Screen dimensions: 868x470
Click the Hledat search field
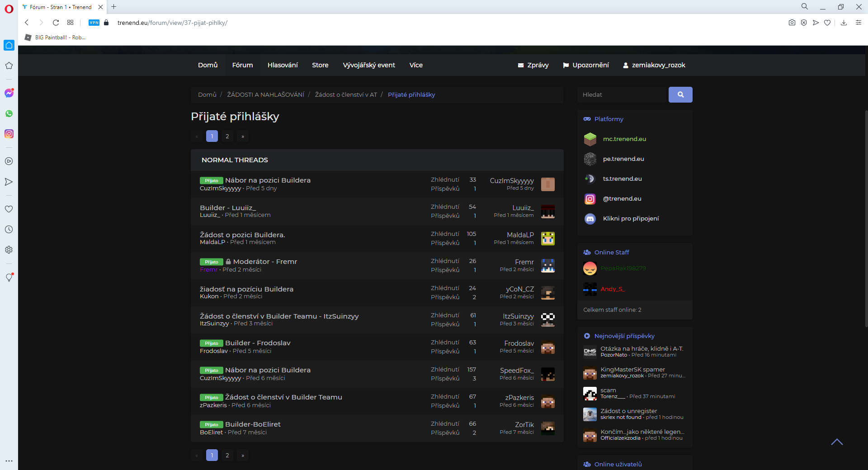(x=623, y=95)
